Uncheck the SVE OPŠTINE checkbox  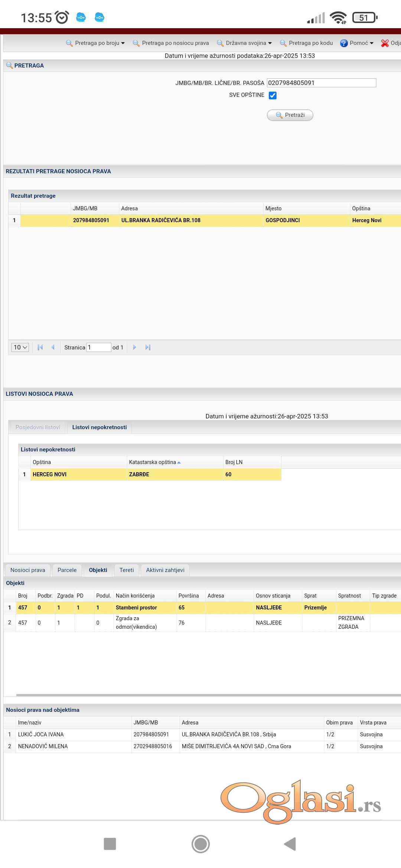[x=273, y=95]
